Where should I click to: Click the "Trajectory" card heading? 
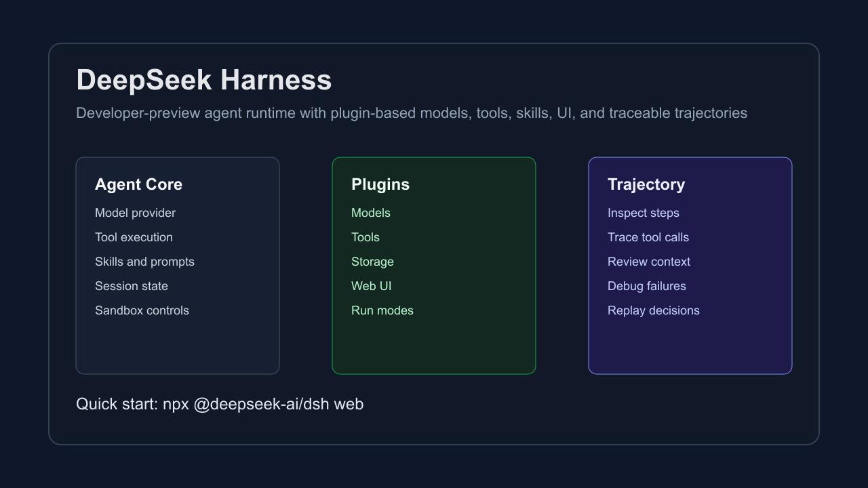(x=646, y=184)
